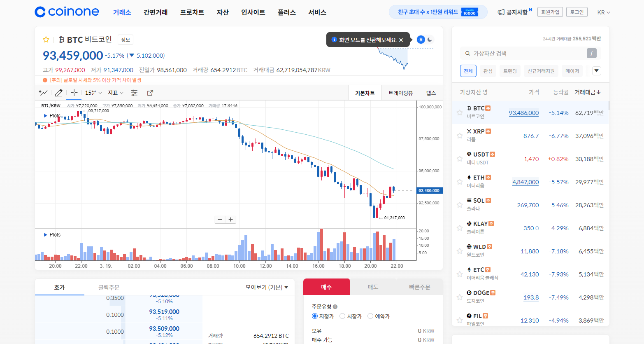Click the slash shortcut icon in the search box

point(591,53)
